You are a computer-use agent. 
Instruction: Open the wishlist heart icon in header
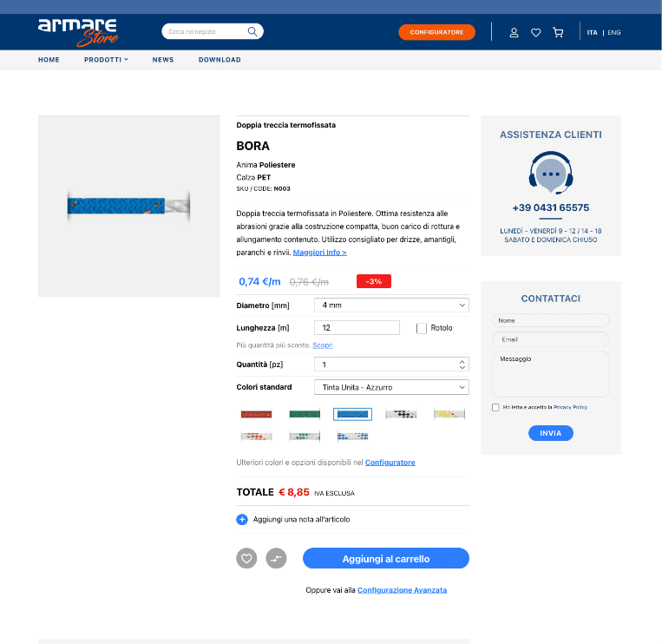click(x=536, y=32)
